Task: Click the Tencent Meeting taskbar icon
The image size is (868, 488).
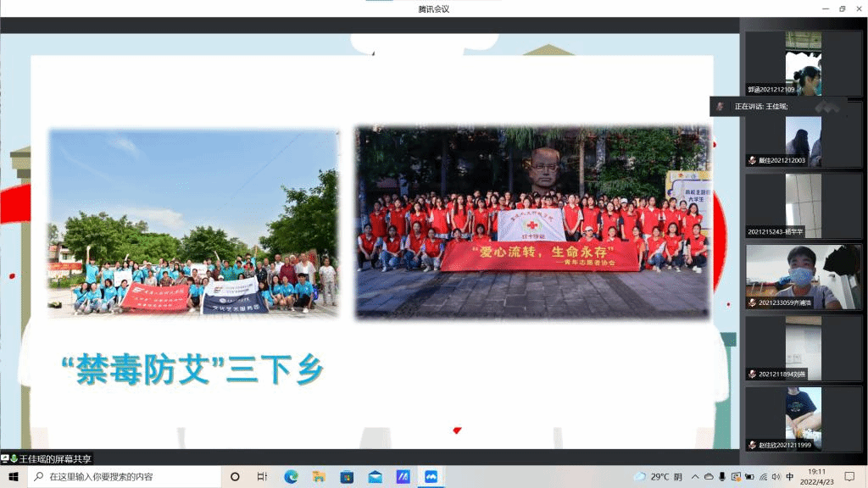Action: point(431,477)
